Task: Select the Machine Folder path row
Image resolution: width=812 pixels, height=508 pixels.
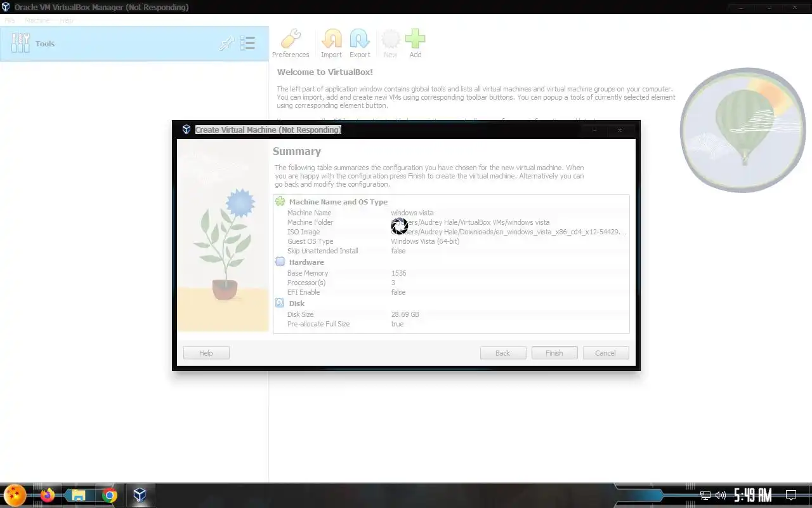Action: tap(451, 222)
